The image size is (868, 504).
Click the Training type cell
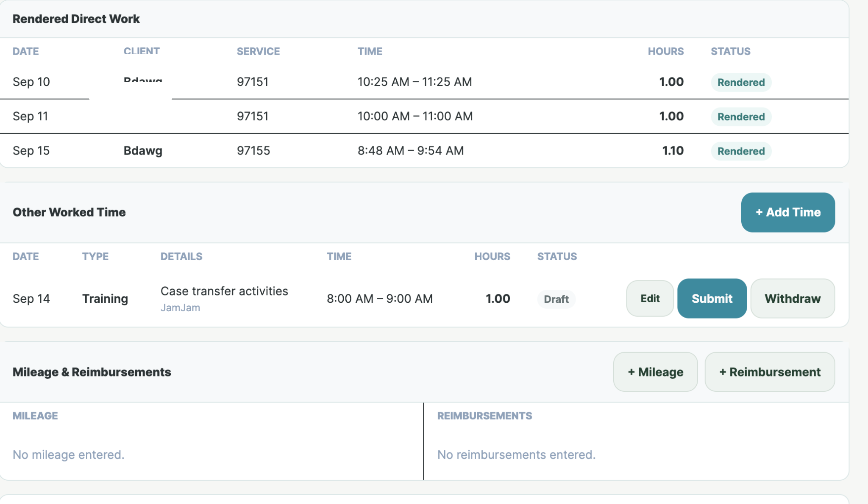(x=105, y=299)
